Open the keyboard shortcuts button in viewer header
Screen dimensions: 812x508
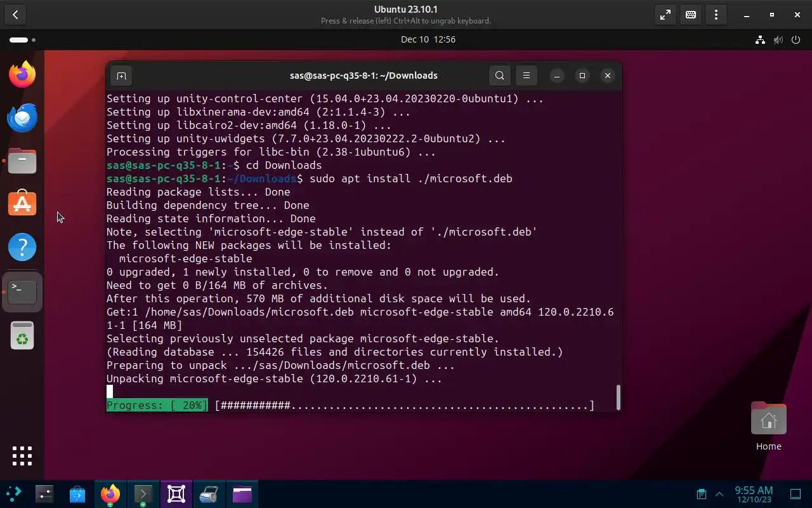pyautogui.click(x=691, y=15)
